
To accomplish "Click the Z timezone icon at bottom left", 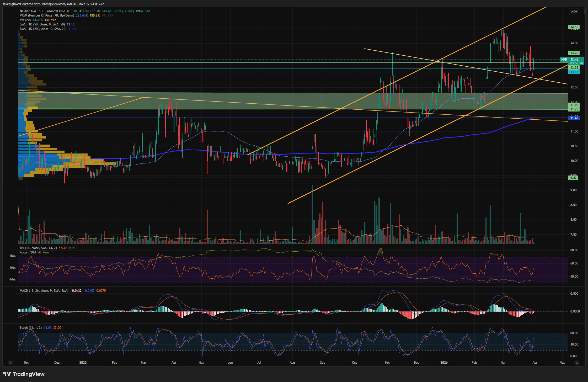I will click(10, 363).
